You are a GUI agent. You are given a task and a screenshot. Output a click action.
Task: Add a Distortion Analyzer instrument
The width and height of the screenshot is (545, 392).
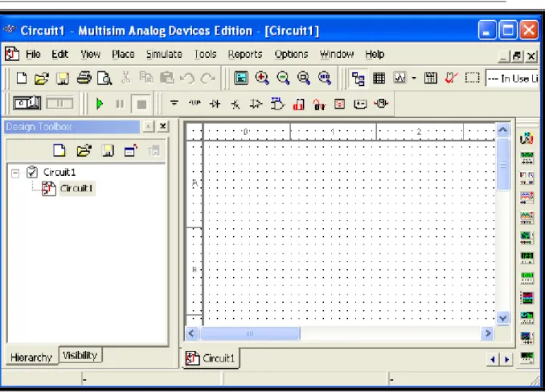click(x=527, y=357)
